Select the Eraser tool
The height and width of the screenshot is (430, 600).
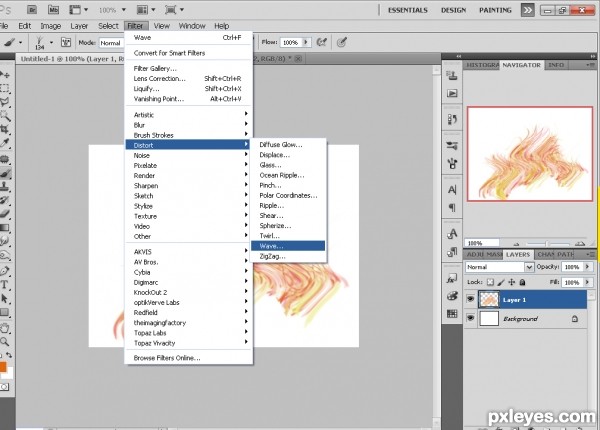click(x=5, y=213)
